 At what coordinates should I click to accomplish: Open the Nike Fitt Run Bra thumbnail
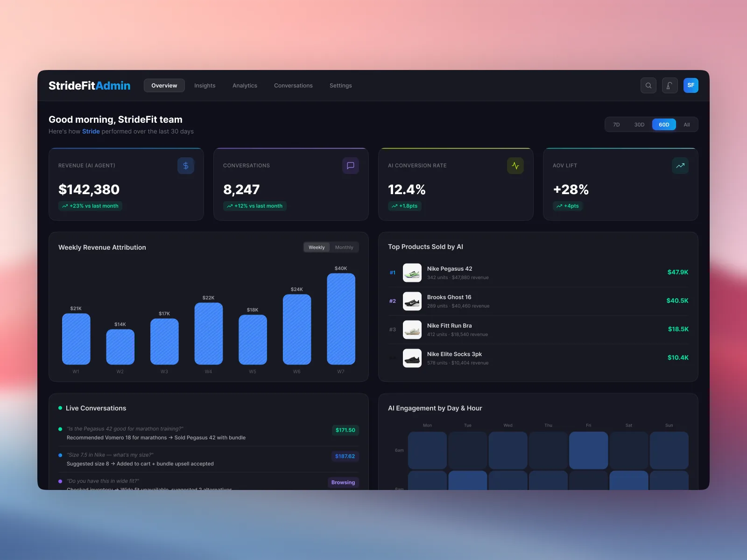[x=412, y=330]
